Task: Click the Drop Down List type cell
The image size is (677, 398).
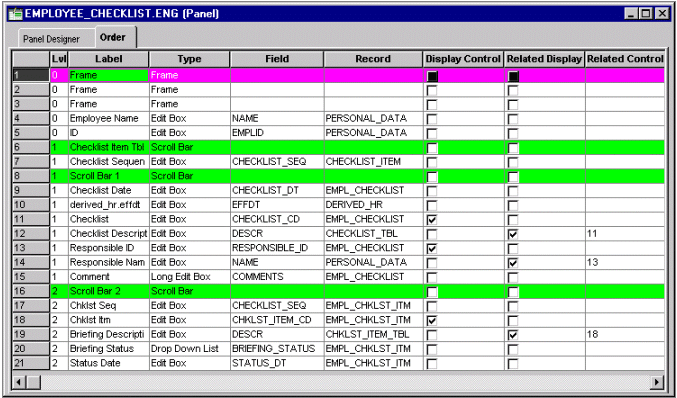Action: pos(190,349)
